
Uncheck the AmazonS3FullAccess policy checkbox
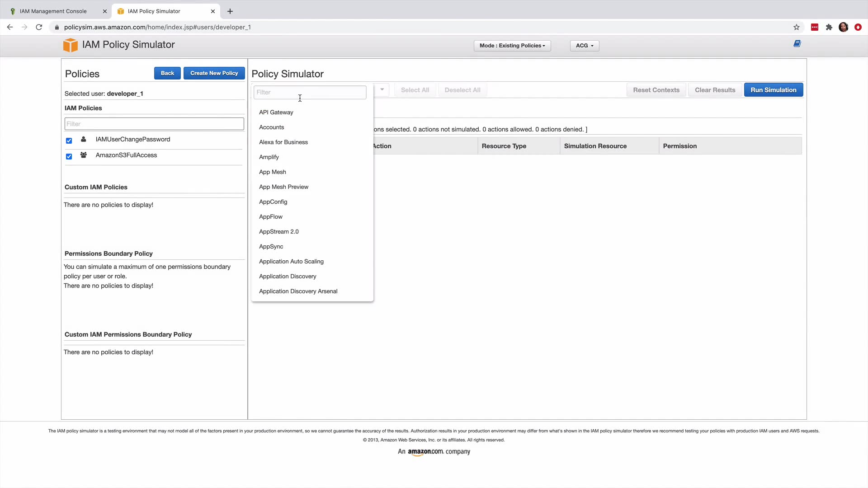pos(69,156)
